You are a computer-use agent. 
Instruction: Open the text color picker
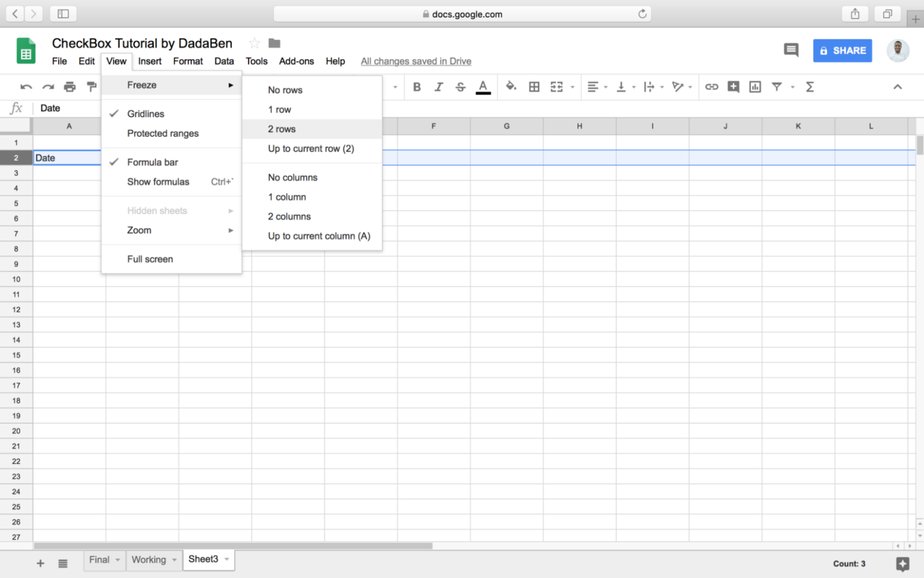[483, 87]
